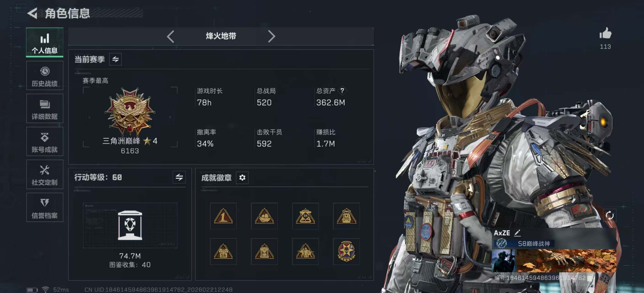Give a thumbs-up like to the profile

[605, 33]
